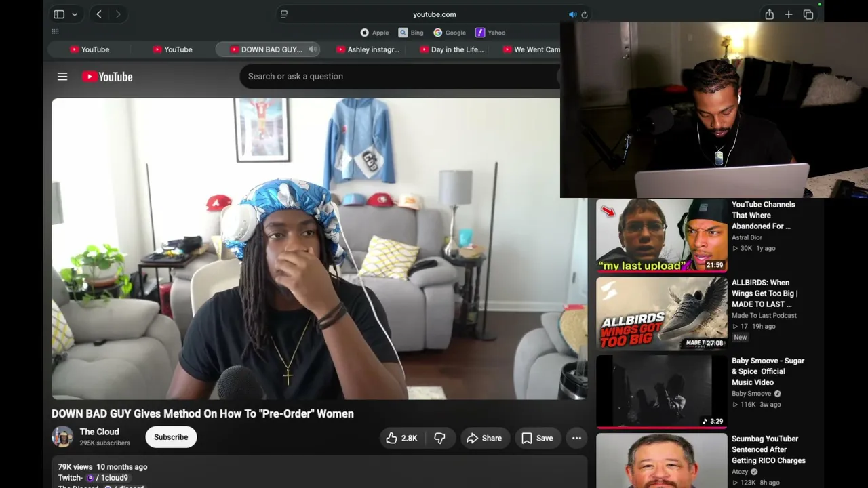Open the Google favorite bookmark
868x488 pixels.
coord(450,33)
